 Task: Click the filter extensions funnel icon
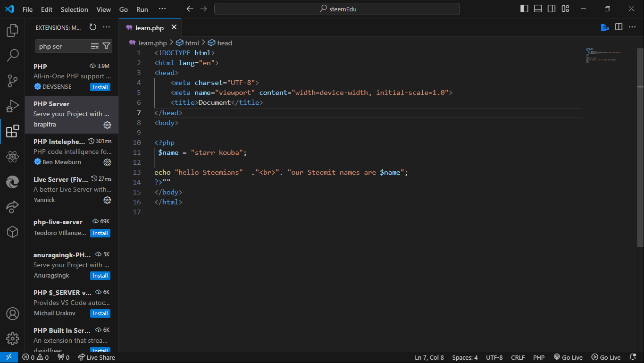(x=107, y=46)
